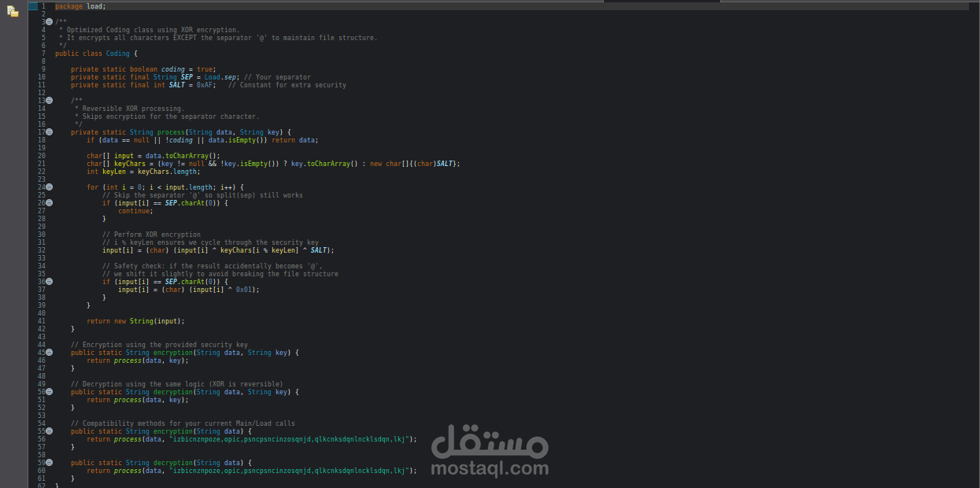
Task: Click the 'keyChars' variable declaration on line 21
Action: coord(131,164)
